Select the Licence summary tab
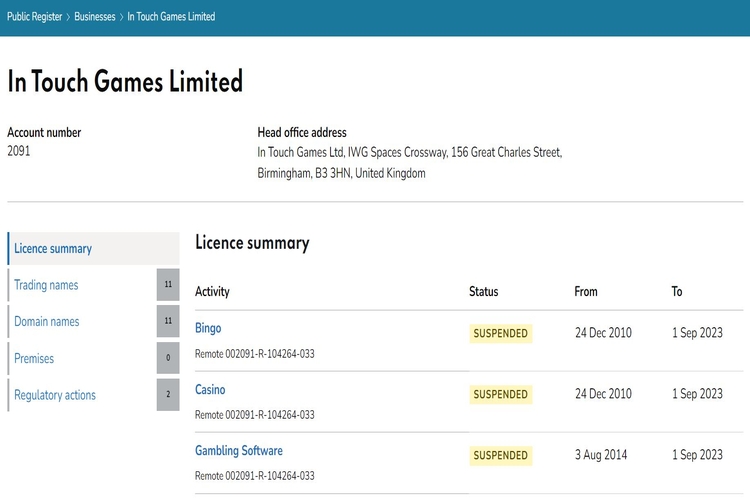Image resolution: width=750 pixels, height=500 pixels. click(94, 248)
